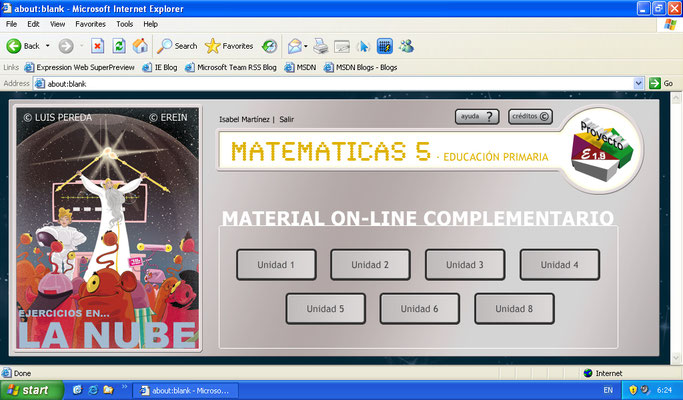683x400 pixels.
Task: Click the EN language indicator
Action: [x=608, y=390]
